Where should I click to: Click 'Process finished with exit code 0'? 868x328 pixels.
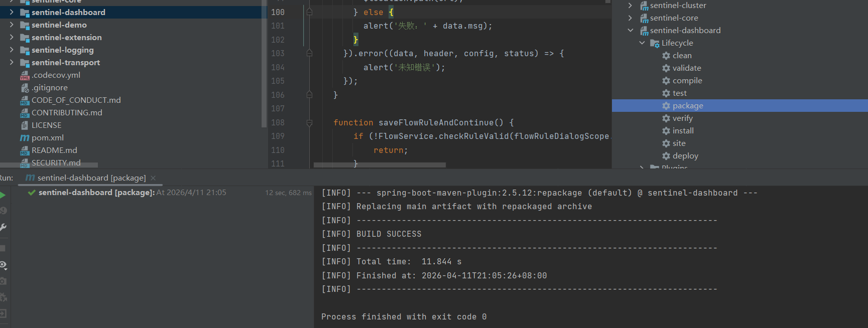point(404,317)
